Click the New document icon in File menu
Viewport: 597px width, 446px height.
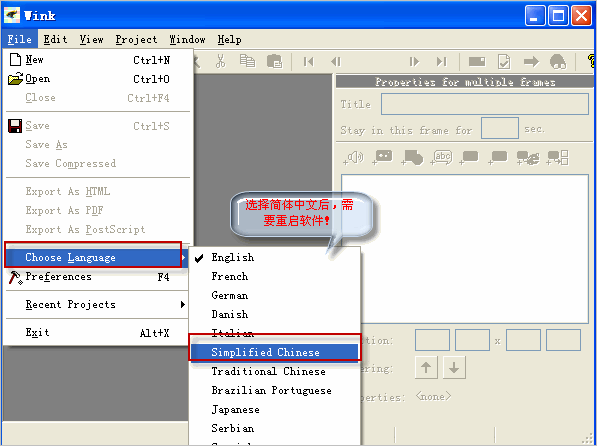tap(15, 59)
